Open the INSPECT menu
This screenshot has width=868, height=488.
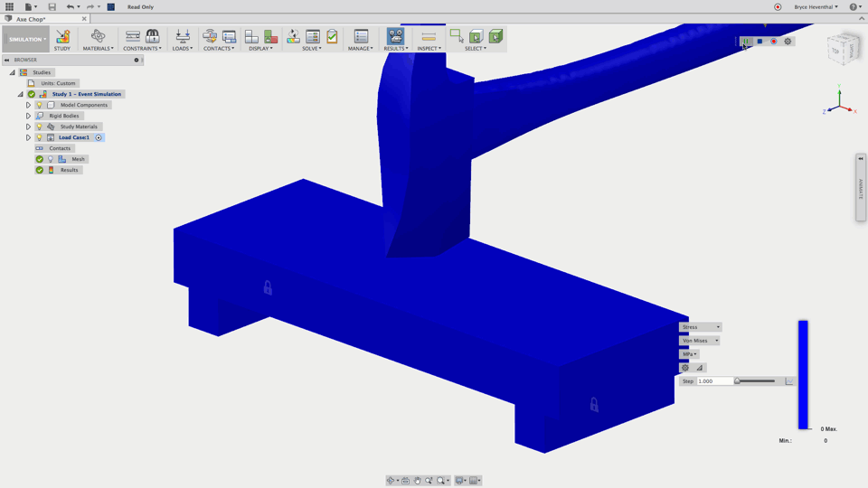tap(429, 49)
